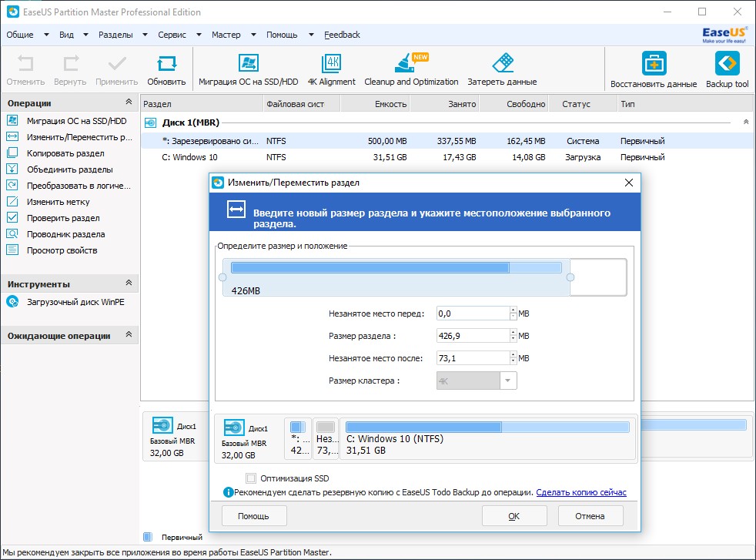
Task: Choose the Копировать раздел operation
Action: click(x=65, y=153)
